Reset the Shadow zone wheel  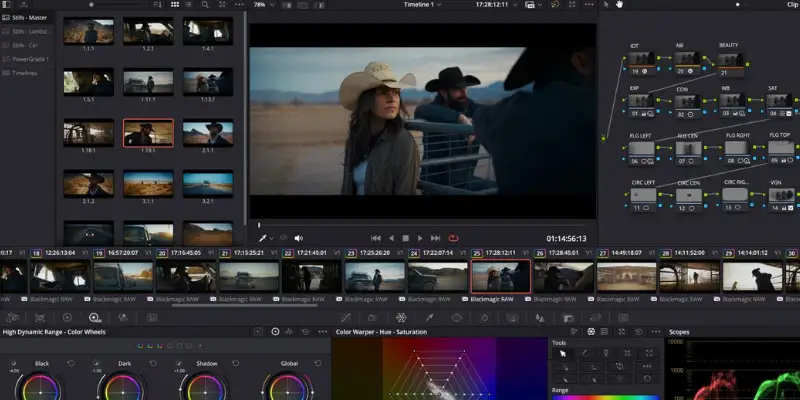point(236,363)
